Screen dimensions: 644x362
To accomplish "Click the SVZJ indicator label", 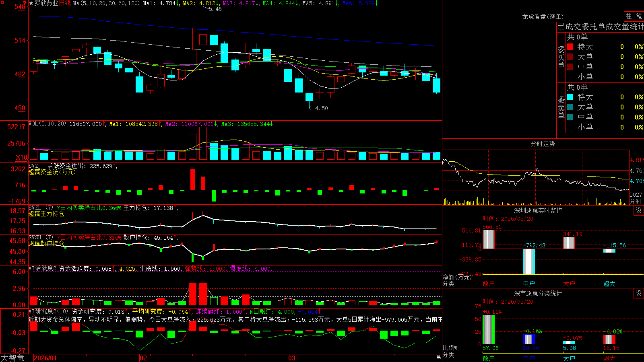I will (x=35, y=166).
